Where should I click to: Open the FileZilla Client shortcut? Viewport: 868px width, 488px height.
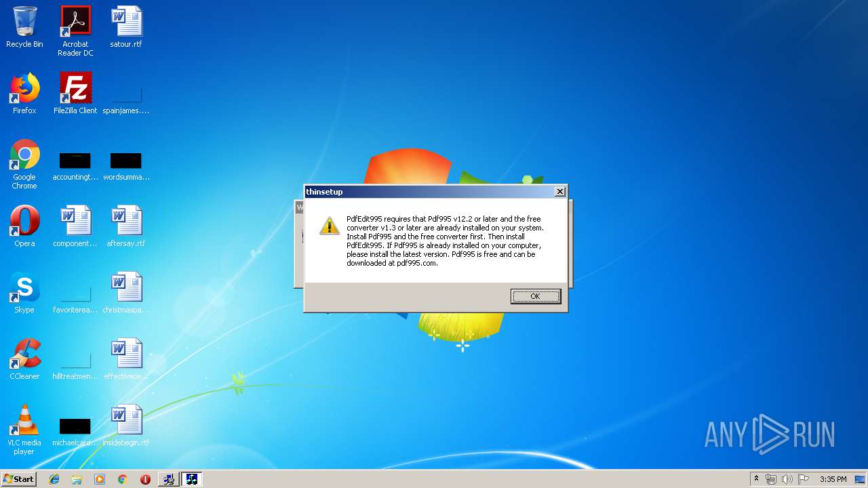pyautogui.click(x=75, y=94)
